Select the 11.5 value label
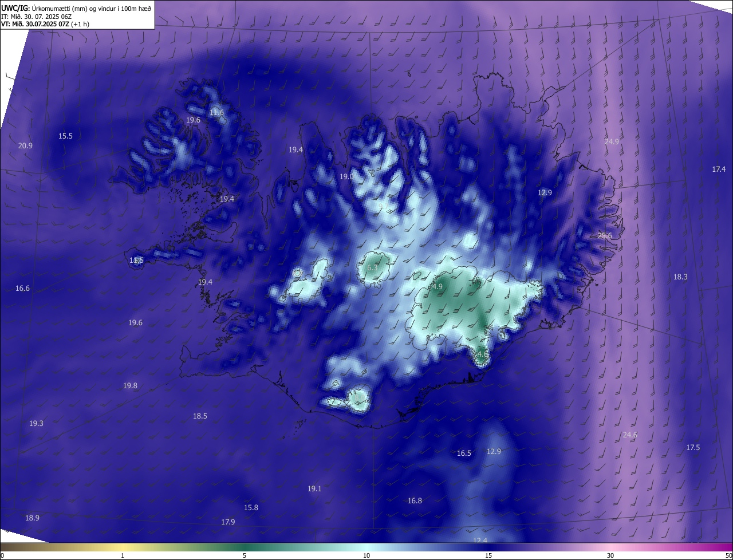The height and width of the screenshot is (560, 733). tap(136, 261)
